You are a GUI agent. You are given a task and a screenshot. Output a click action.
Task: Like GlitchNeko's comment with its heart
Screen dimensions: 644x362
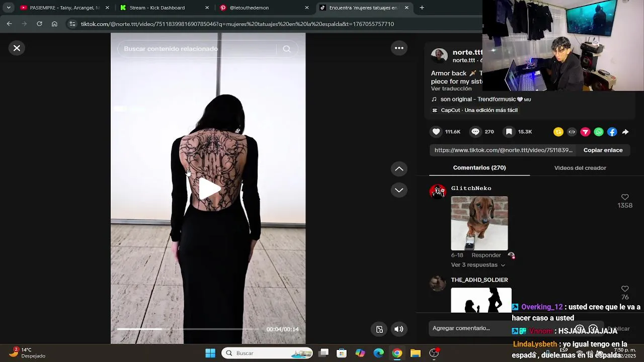click(625, 197)
